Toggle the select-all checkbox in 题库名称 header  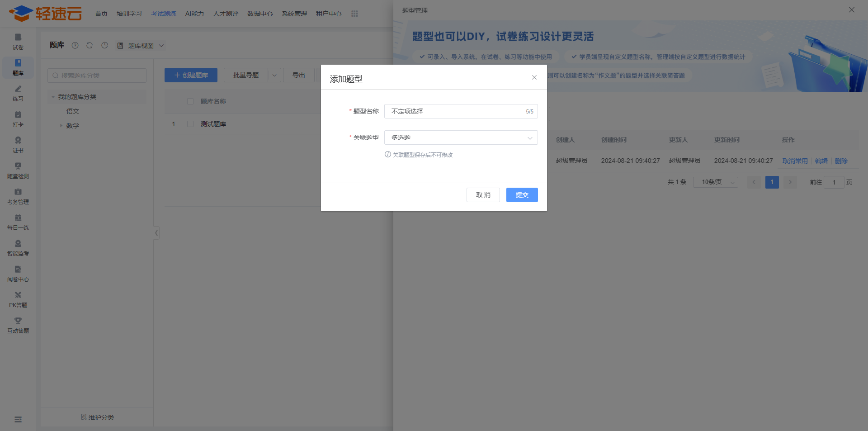[x=190, y=101]
